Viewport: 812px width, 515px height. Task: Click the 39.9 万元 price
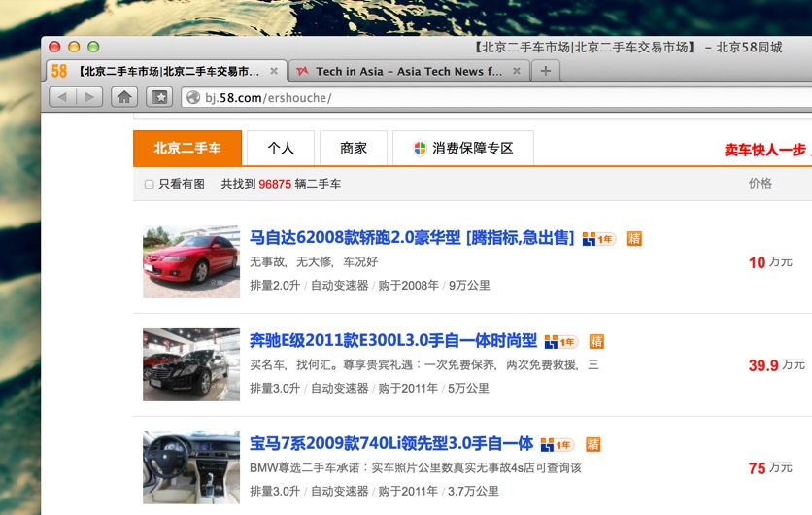[776, 365]
